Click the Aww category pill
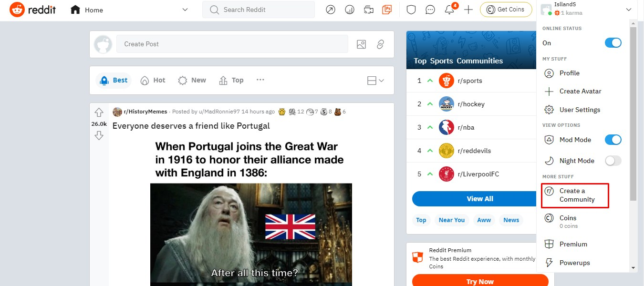Image resolution: width=644 pixels, height=286 pixels. [484, 220]
